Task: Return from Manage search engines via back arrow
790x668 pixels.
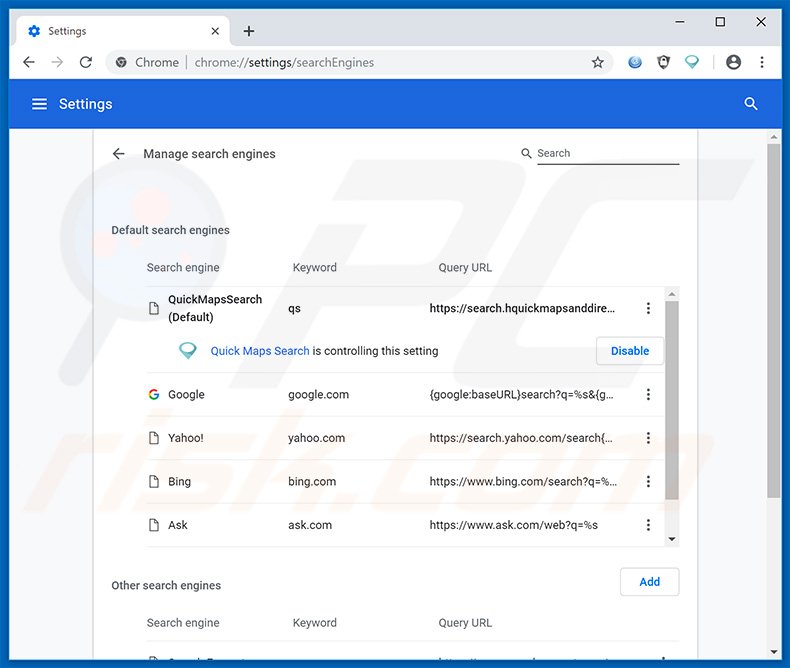Action: [119, 154]
